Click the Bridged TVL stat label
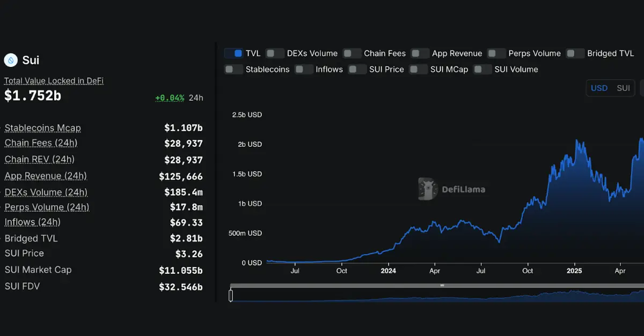This screenshot has height=336, width=644. [x=31, y=238]
